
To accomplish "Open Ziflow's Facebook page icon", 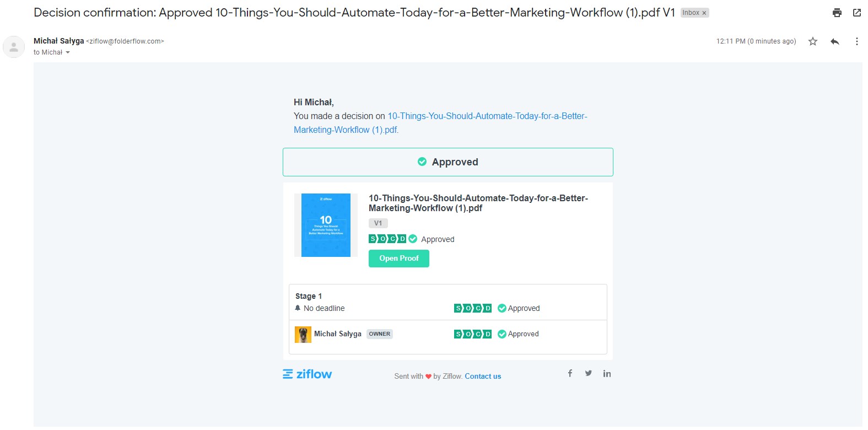I will tap(570, 373).
